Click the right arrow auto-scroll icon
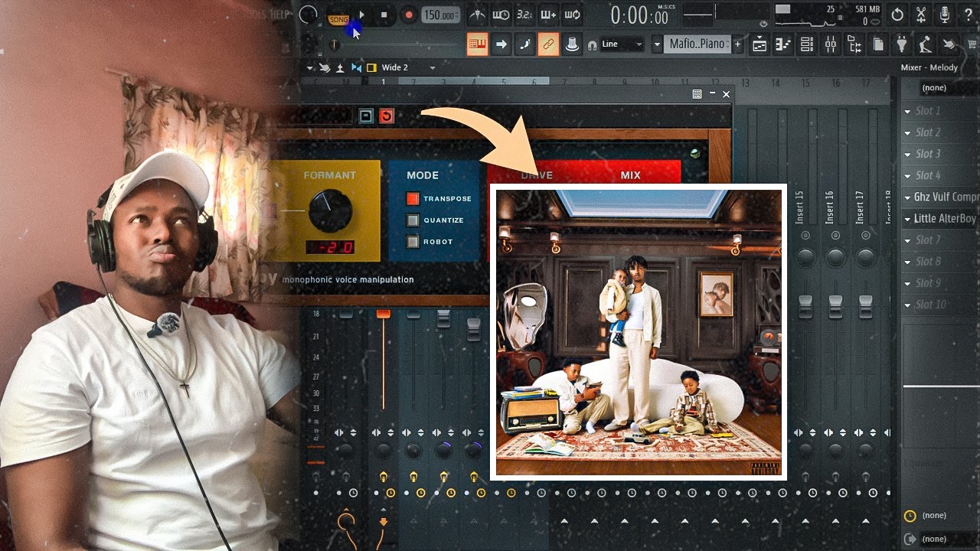This screenshot has width=980, height=551. (x=501, y=44)
